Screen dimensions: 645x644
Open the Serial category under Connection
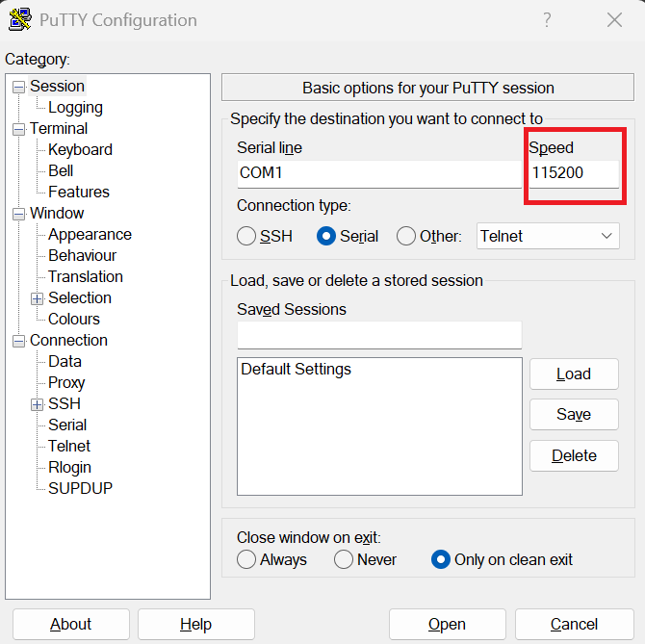pyautogui.click(x=67, y=425)
